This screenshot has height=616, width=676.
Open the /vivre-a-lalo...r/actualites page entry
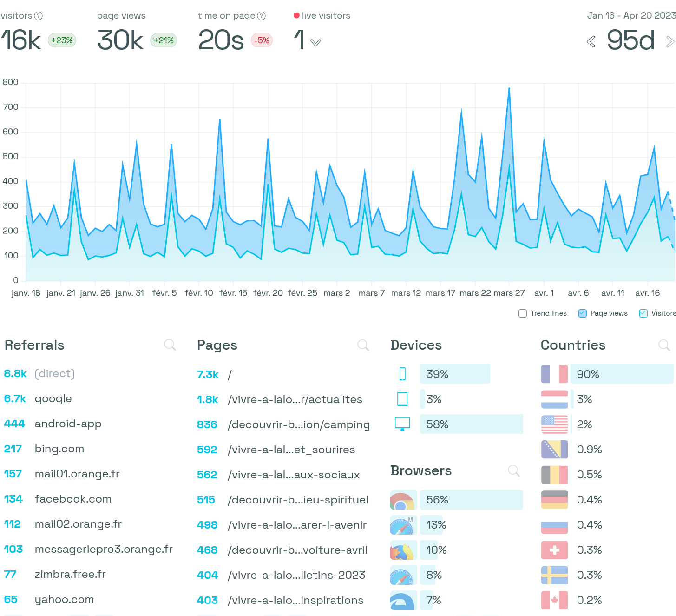pos(295,400)
